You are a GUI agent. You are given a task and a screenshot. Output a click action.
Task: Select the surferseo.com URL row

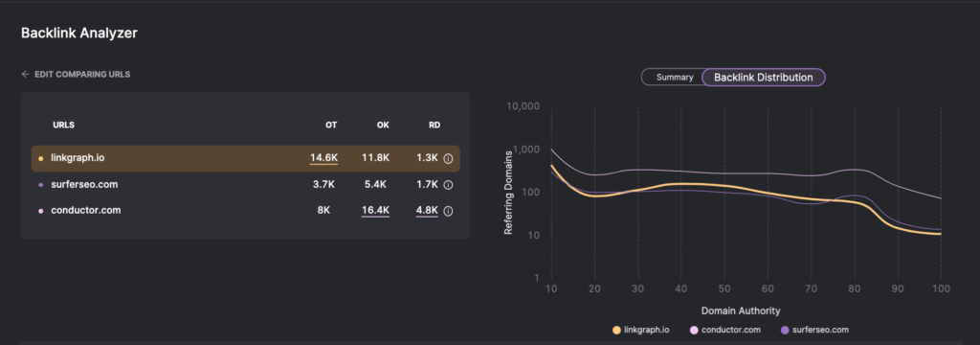[x=246, y=185]
